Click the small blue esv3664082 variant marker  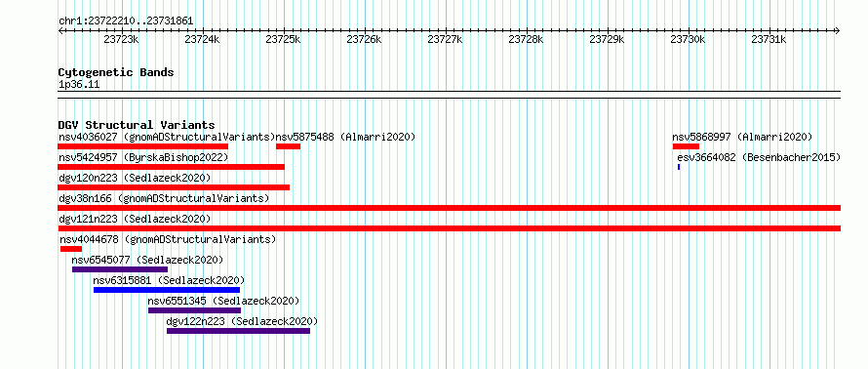pyautogui.click(x=679, y=167)
